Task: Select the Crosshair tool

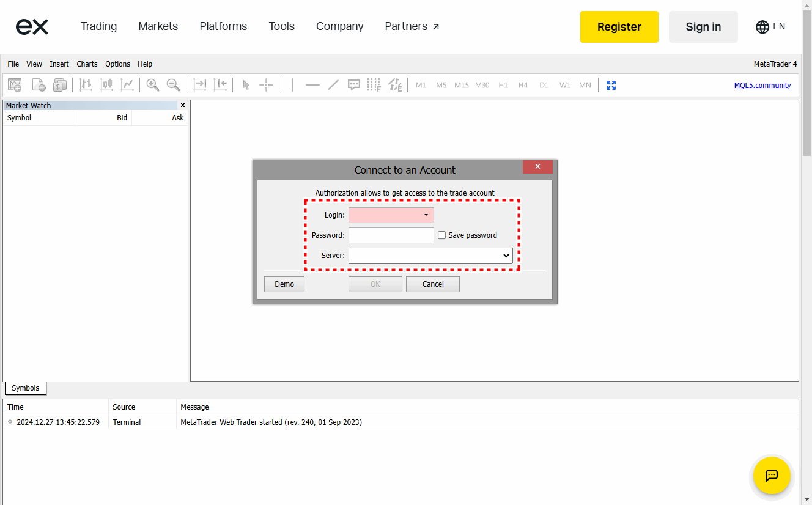Action: coord(266,85)
